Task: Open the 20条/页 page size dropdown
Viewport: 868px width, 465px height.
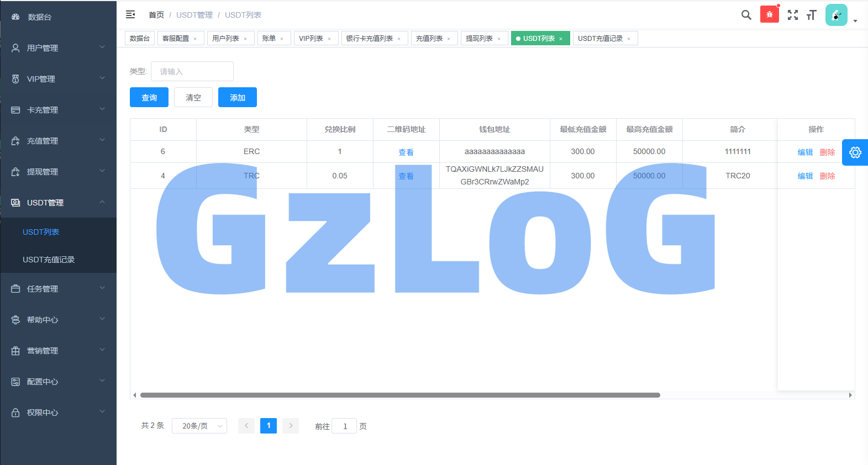Action: (x=199, y=426)
